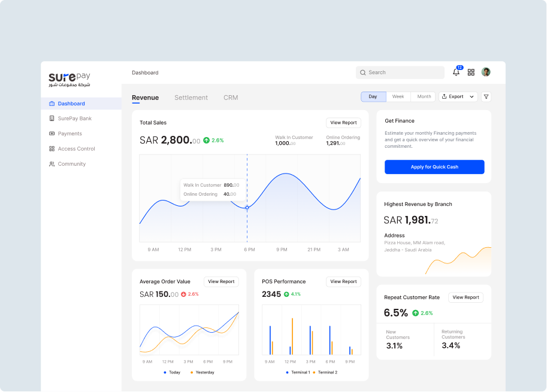
Task: Click Apply for Quick Cash button
Action: [434, 167]
